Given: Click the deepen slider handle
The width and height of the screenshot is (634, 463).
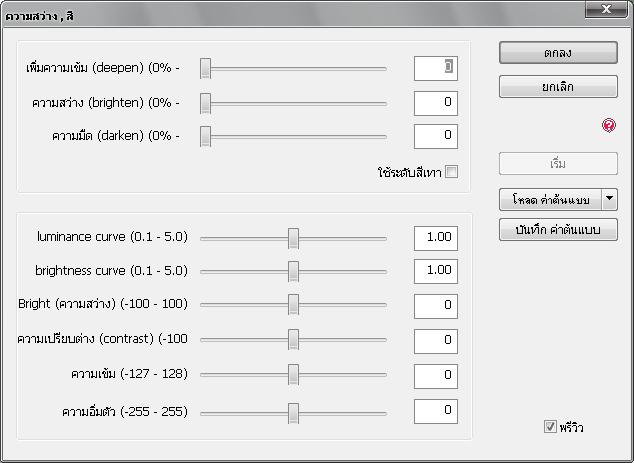Looking at the screenshot, I should click(205, 68).
